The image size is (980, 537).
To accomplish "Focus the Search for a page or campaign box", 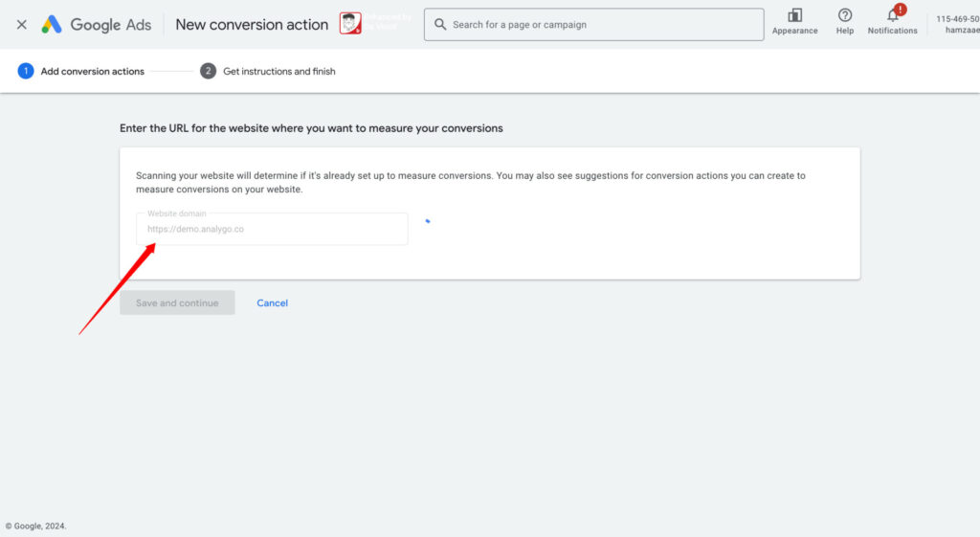I will (603, 25).
